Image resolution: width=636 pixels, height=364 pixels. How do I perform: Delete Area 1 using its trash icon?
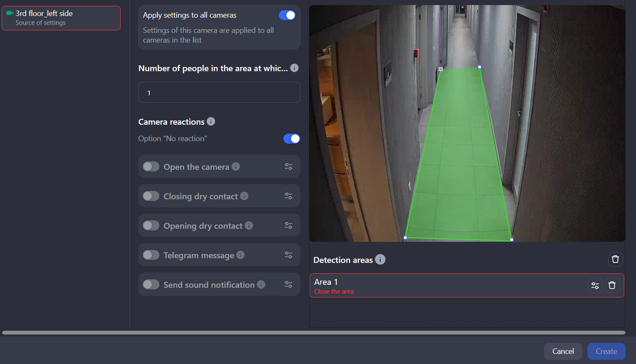click(612, 285)
